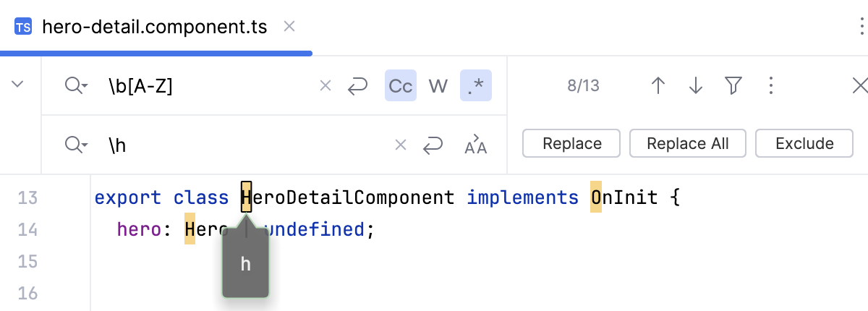Toggle whole Words option
Screen dimensions: 868x311
[438, 86]
